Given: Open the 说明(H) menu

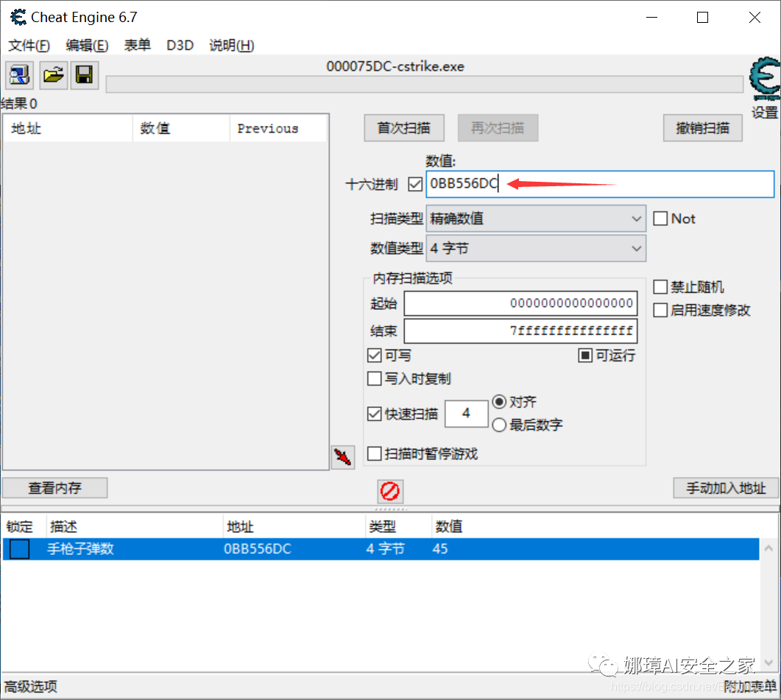Looking at the screenshot, I should [x=232, y=46].
